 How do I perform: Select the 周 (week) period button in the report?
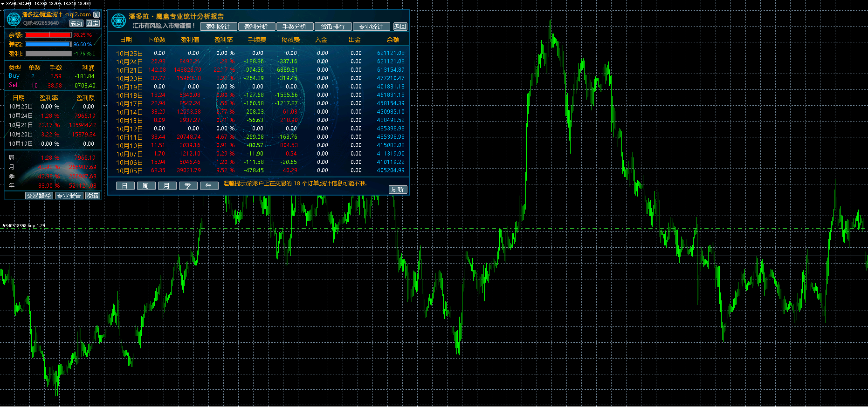pos(146,186)
